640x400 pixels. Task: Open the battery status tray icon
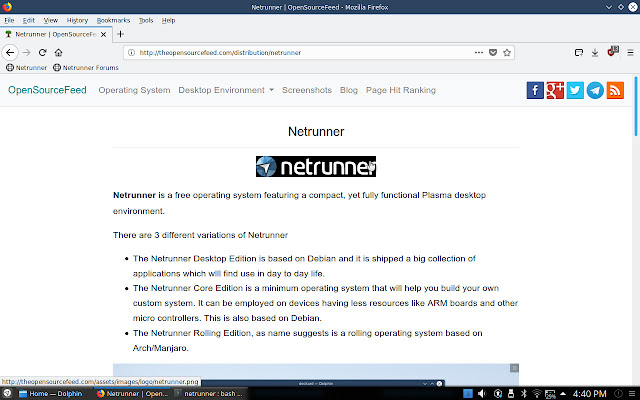550,394
